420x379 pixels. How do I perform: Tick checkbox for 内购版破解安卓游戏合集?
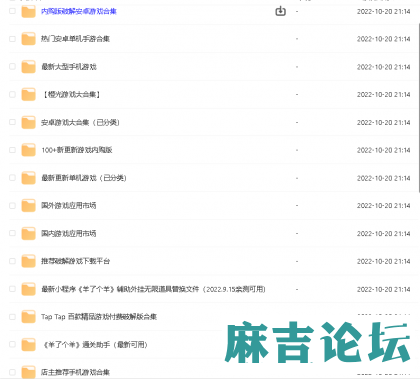pyautogui.click(x=12, y=11)
